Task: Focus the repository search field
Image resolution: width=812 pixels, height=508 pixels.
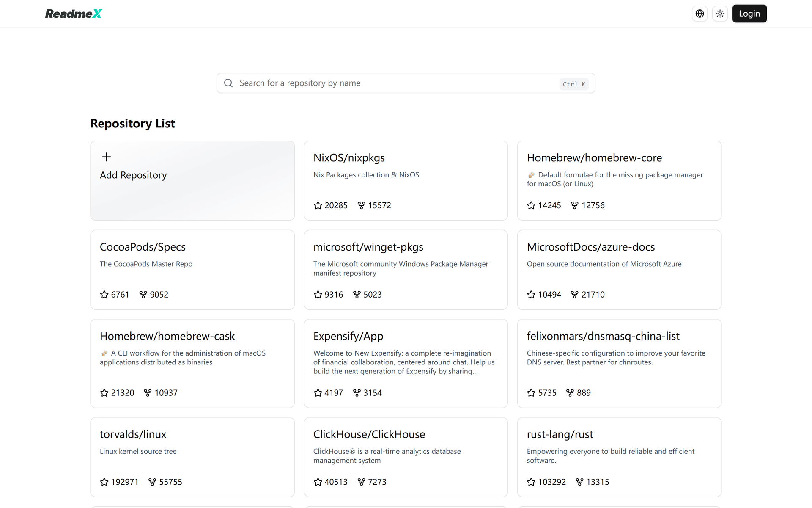Action: 406,83
